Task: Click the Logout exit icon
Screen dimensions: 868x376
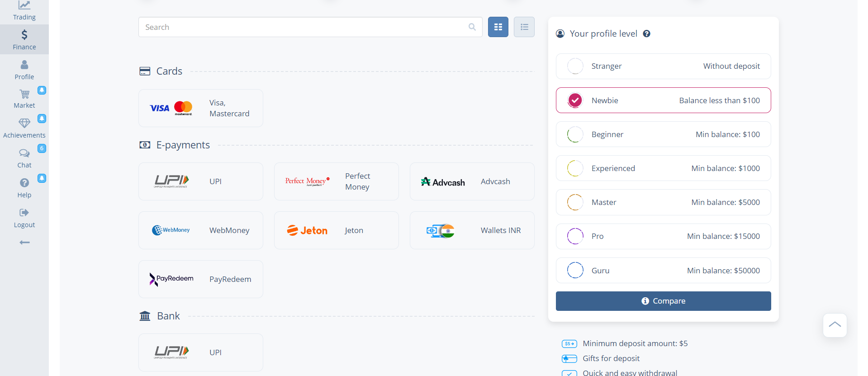Action: pos(24,213)
